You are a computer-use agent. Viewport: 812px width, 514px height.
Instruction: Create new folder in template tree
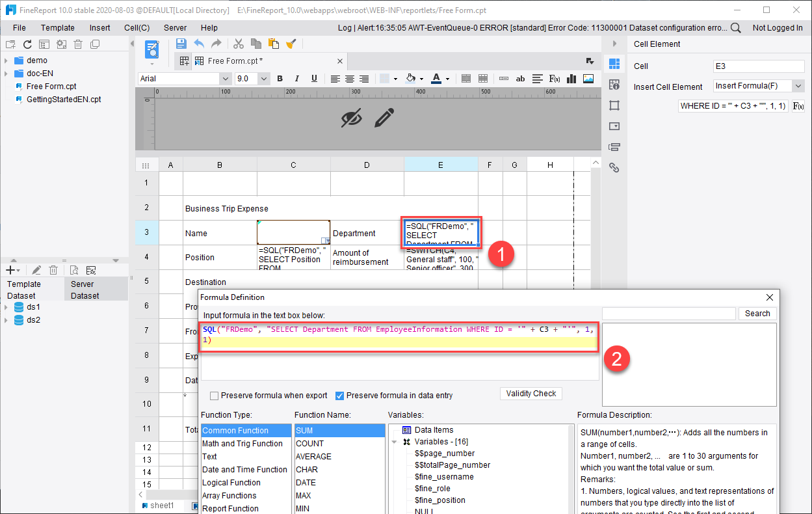(x=10, y=44)
